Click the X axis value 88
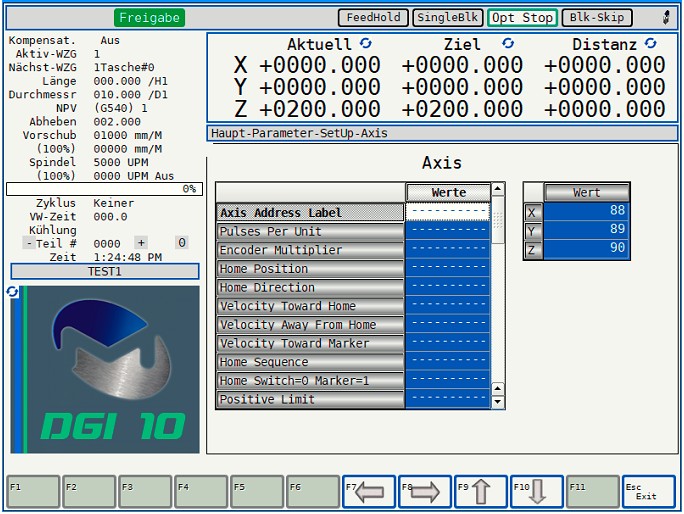This screenshot has width=684, height=514. [586, 212]
